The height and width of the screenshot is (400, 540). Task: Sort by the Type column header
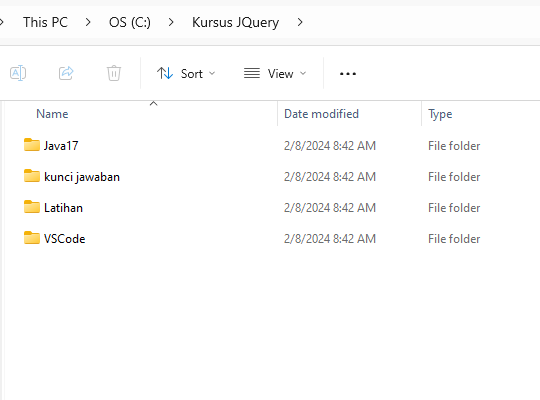(x=440, y=114)
